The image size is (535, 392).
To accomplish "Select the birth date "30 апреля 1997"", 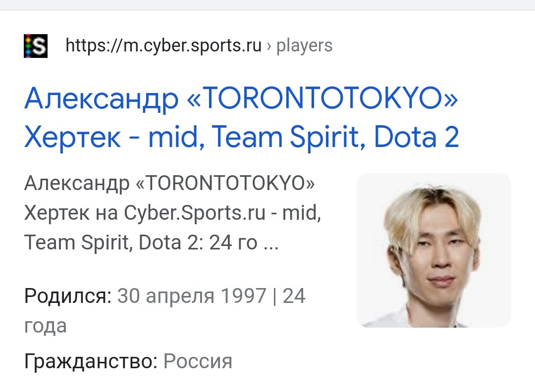I will click(x=192, y=296).
